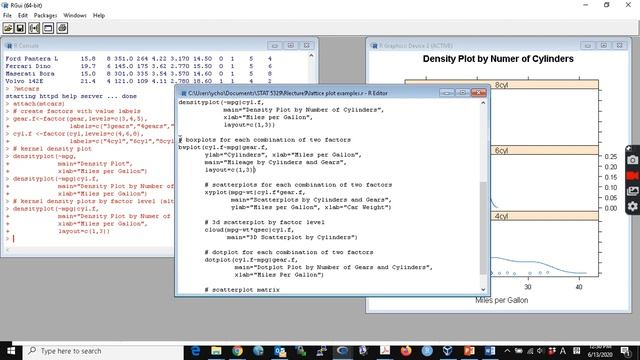Screen dimensions: 640x360
Task: Click the 6cyl strip label in plot
Action: pyautogui.click(x=501, y=151)
